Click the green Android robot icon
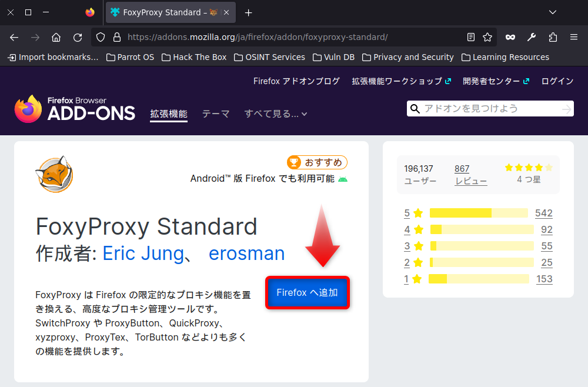Viewport: 588px width, 387px height. tap(343, 179)
